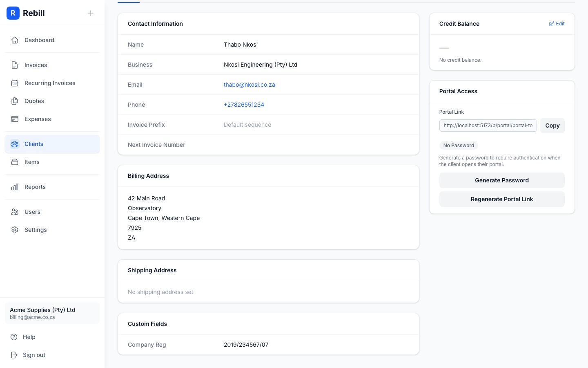
Task: Select the Quotes icon in the sidebar
Action: point(15,101)
